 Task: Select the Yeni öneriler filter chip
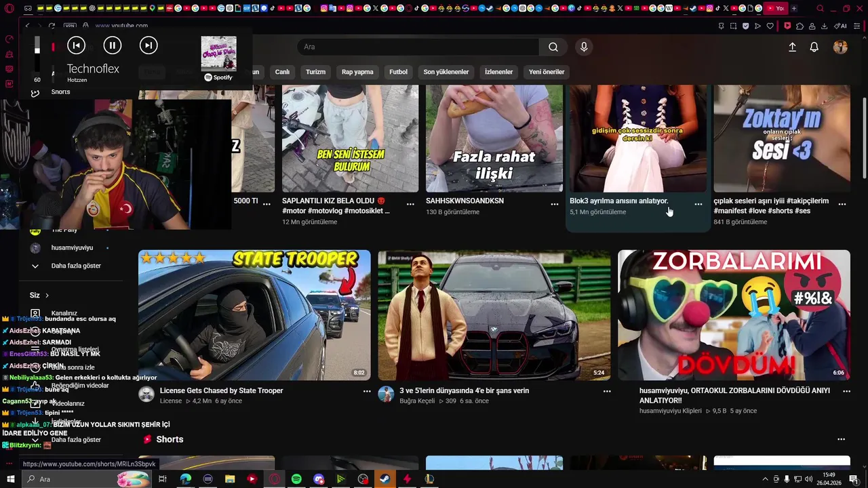[547, 72]
